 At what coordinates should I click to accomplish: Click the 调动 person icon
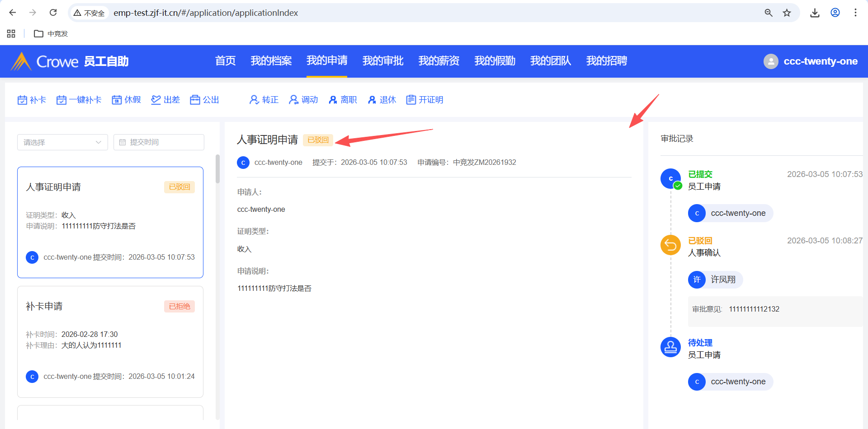pos(294,100)
